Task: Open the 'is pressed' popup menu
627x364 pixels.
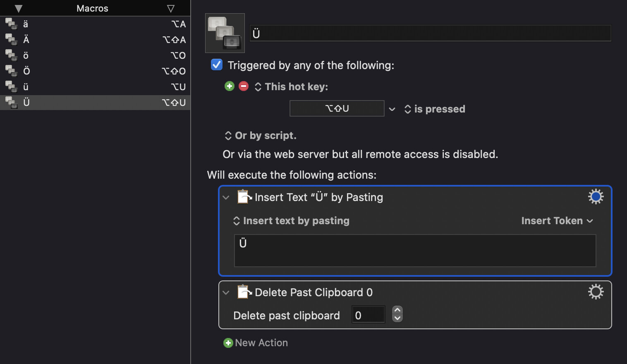Action: tap(435, 109)
